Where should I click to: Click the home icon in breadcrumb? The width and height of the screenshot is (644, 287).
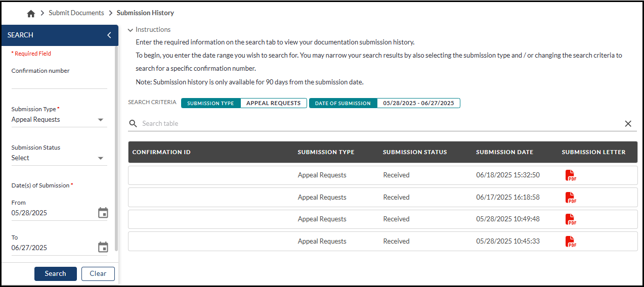pos(31,14)
